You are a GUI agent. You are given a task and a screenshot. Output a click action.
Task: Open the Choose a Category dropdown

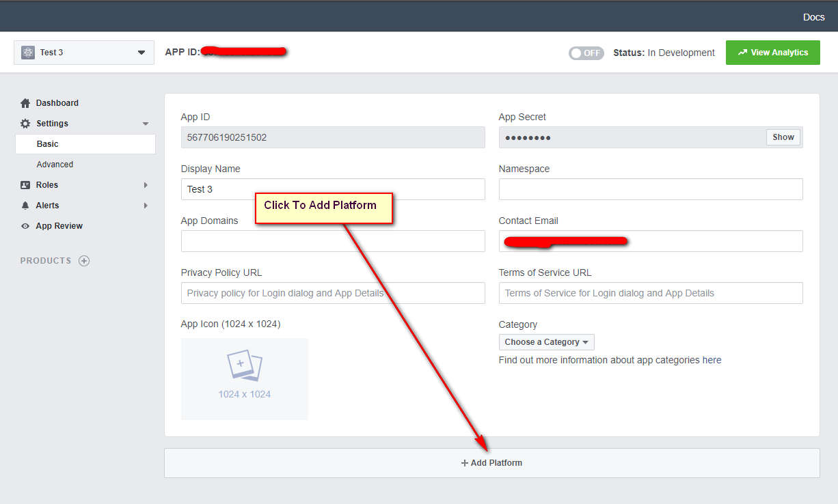coord(546,342)
